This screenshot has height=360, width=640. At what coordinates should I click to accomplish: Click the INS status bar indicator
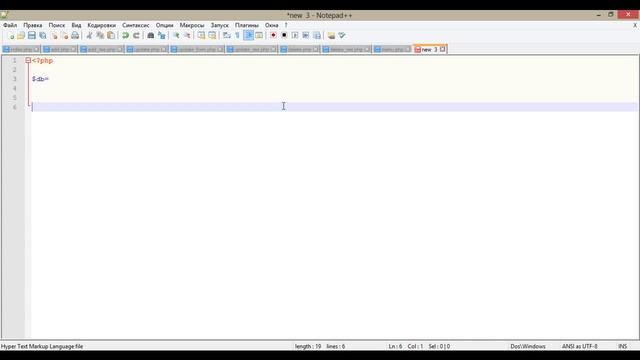pos(622,346)
